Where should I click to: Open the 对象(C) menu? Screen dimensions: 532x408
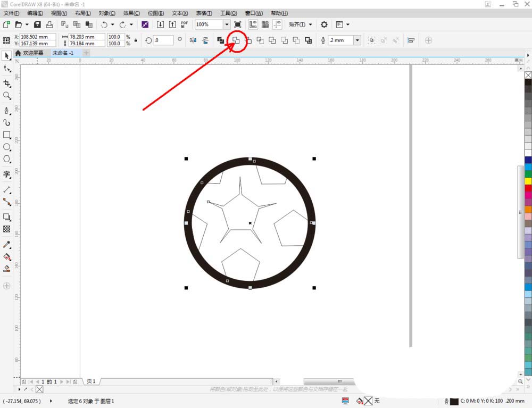tap(107, 13)
